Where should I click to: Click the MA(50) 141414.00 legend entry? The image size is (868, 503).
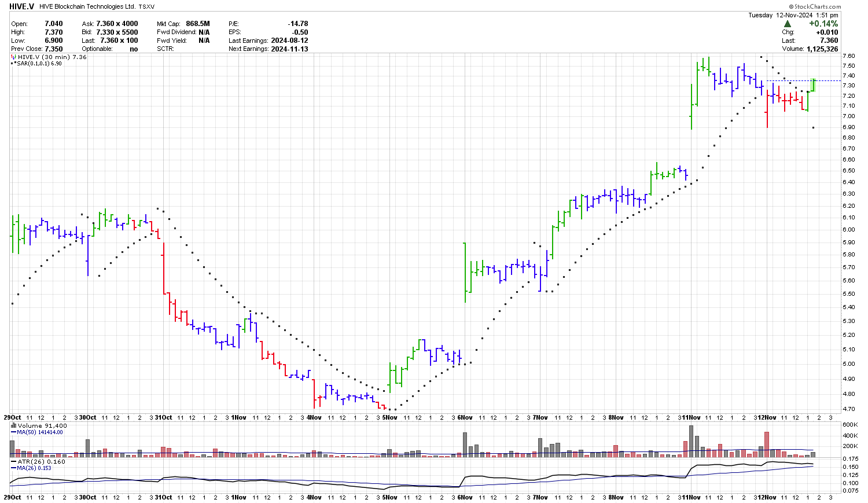[x=39, y=432]
